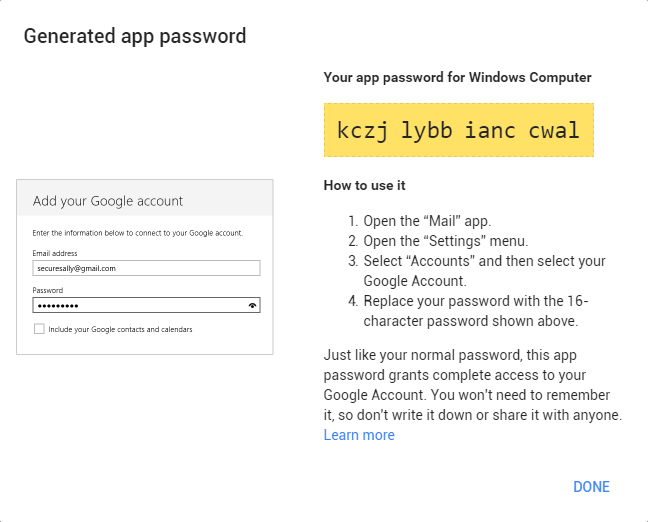Click the 'Generated app password' dialog title
This screenshot has width=648, height=522.
135,37
